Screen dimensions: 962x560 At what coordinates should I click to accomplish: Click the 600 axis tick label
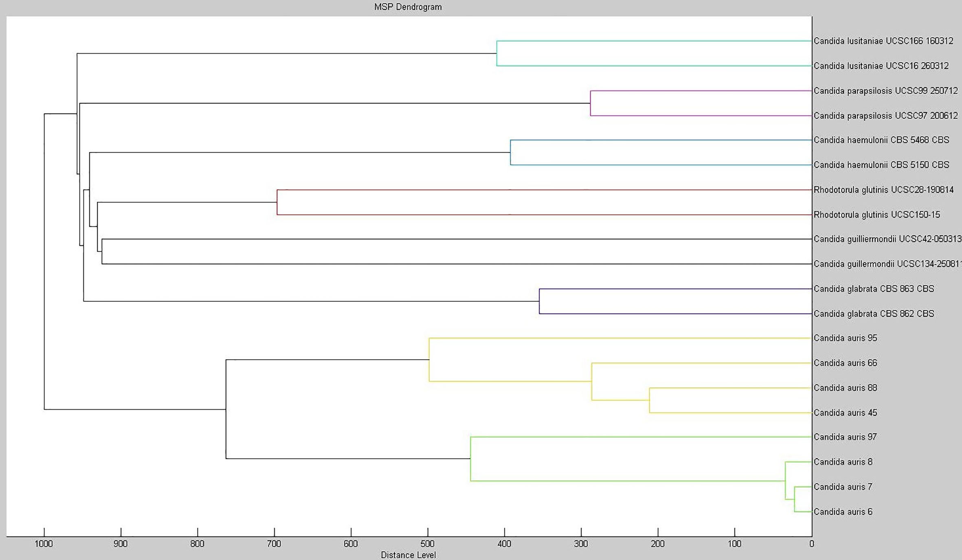point(351,544)
